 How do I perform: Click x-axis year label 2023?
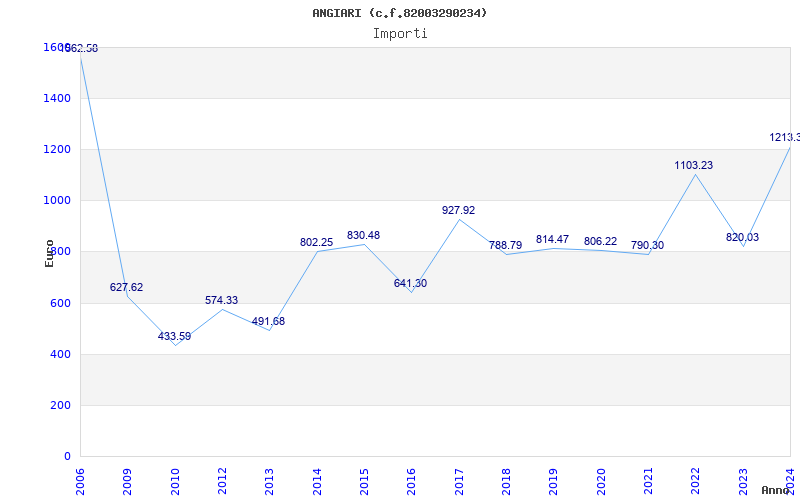pos(743,482)
